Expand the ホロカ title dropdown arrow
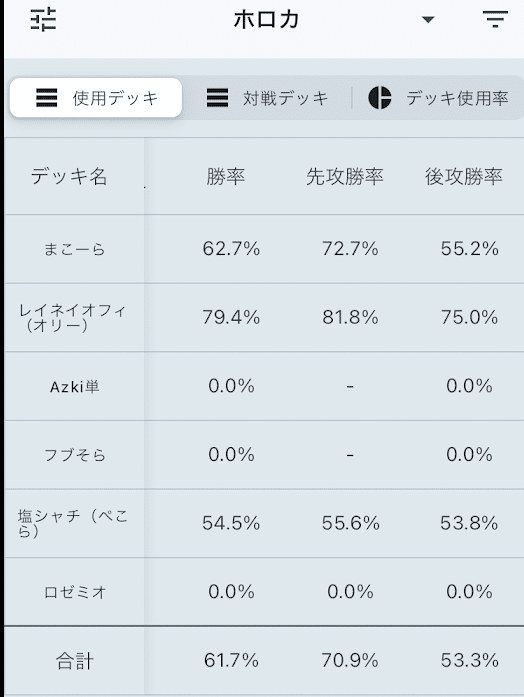 click(x=428, y=20)
